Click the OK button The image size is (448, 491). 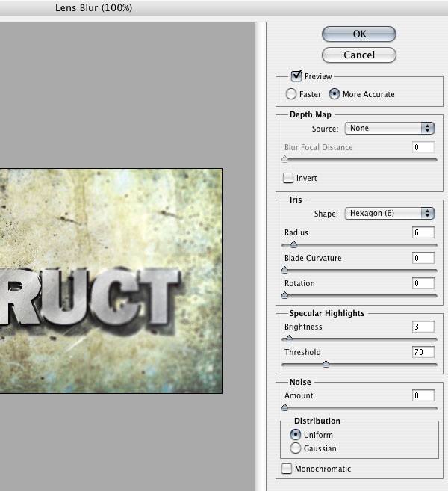coord(358,34)
